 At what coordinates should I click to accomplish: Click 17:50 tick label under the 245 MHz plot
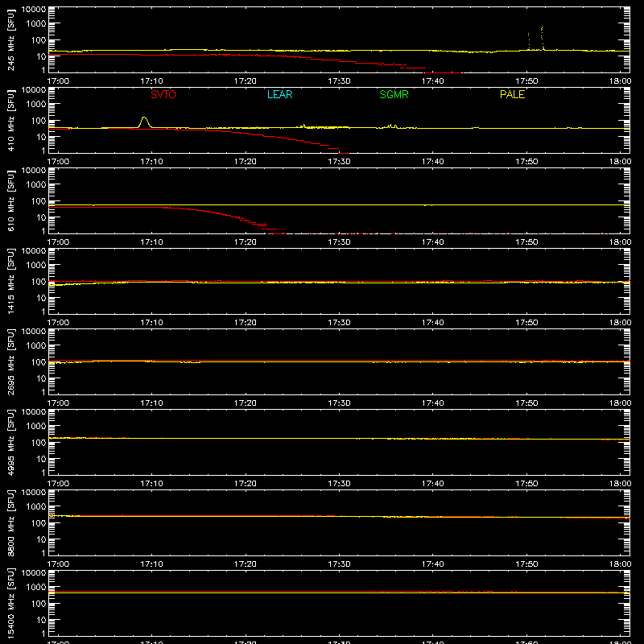(x=526, y=81)
